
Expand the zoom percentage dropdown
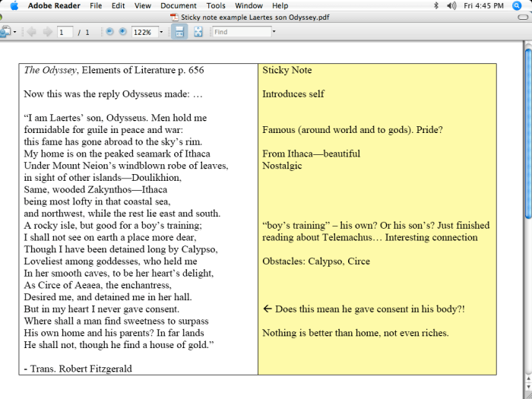[161, 33]
